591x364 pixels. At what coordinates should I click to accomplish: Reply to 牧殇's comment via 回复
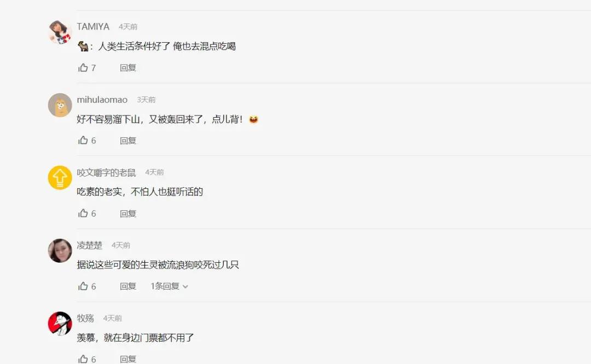pos(128,359)
